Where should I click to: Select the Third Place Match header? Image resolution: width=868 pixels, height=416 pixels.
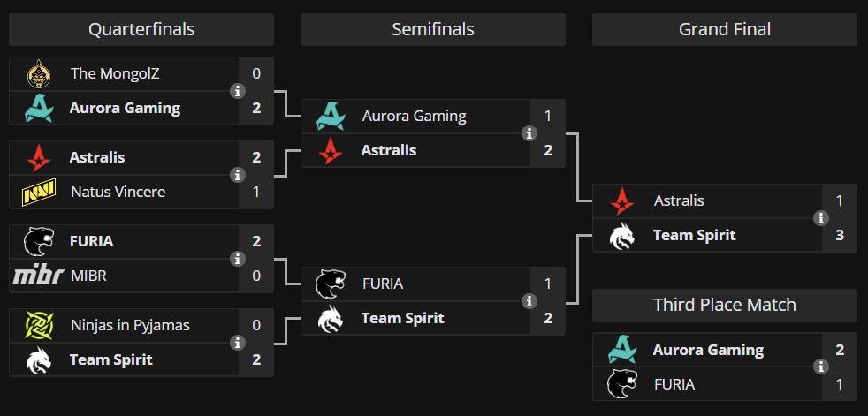(x=725, y=305)
